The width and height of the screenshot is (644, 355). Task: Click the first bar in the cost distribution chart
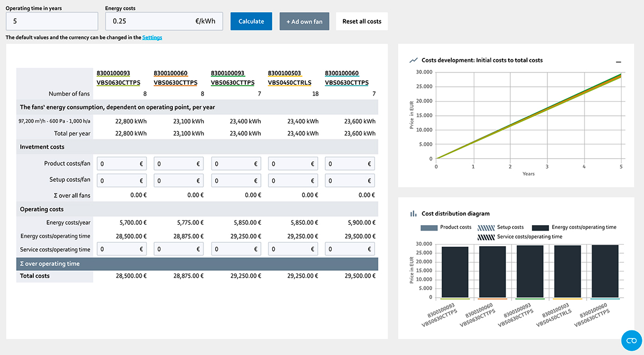click(455, 272)
